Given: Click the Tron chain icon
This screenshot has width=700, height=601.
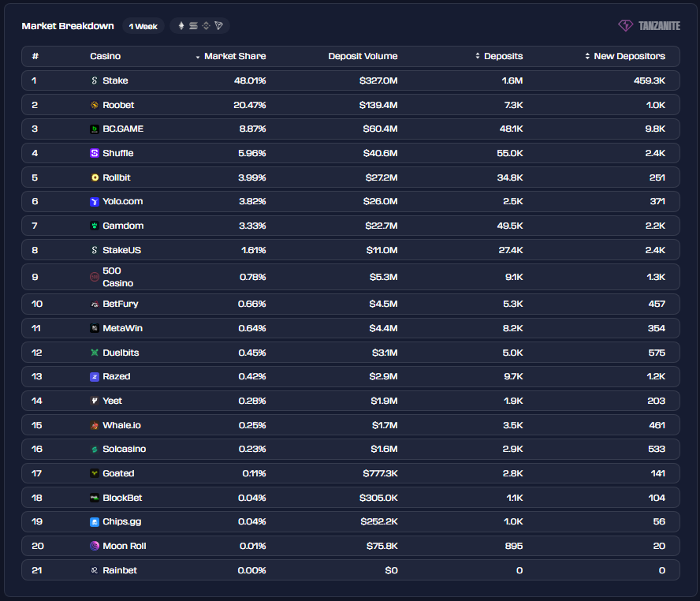Looking at the screenshot, I should click(x=219, y=26).
